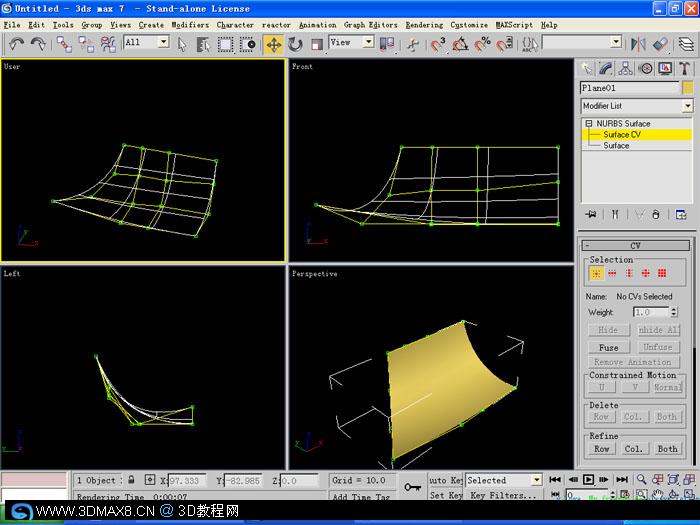Open the View reference coordinate dropdown
This screenshot has width=700, height=525.
click(368, 42)
